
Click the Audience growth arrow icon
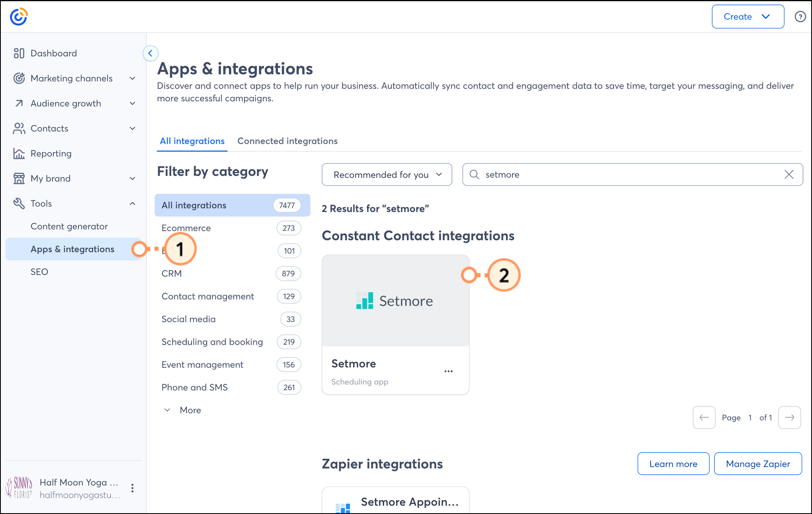pyautogui.click(x=19, y=103)
